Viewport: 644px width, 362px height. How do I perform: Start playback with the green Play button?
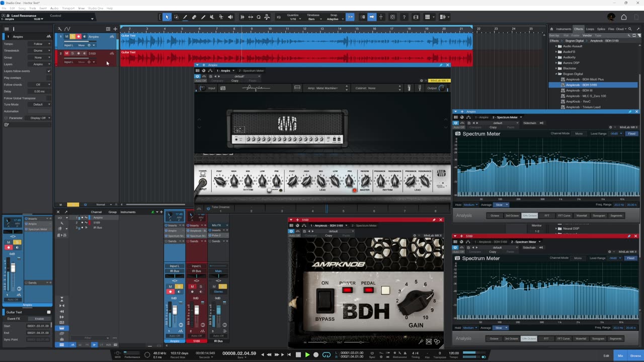307,354
